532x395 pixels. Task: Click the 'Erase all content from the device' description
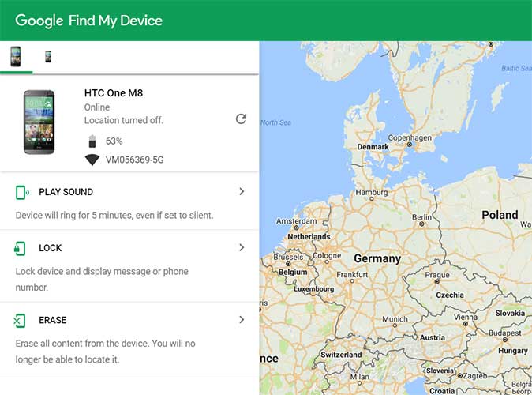click(x=105, y=352)
